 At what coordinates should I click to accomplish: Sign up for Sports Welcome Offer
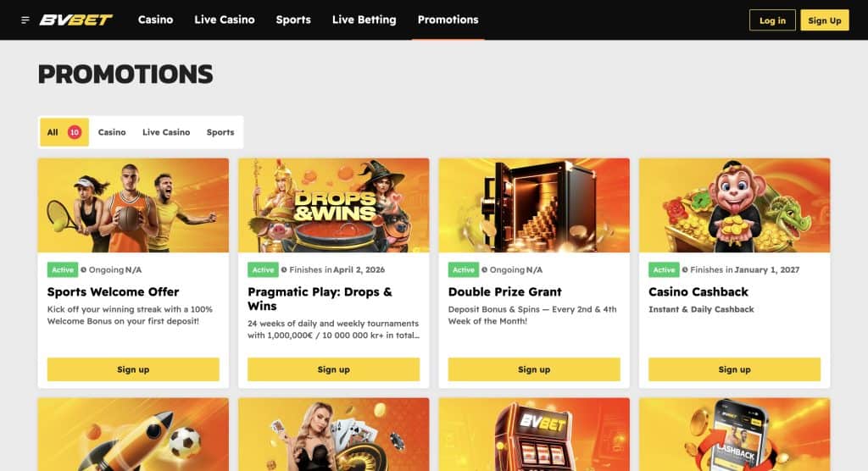pos(133,369)
